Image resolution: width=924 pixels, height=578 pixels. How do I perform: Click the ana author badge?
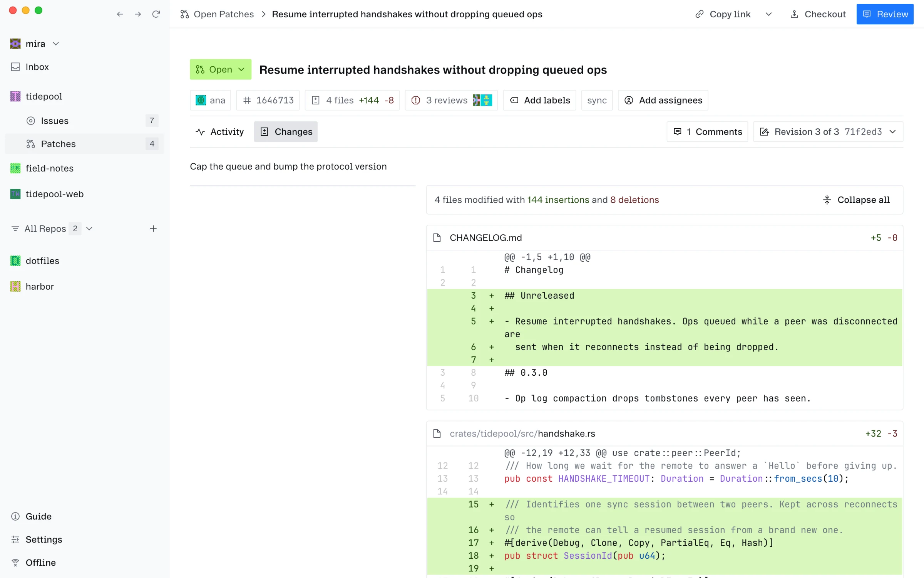210,100
